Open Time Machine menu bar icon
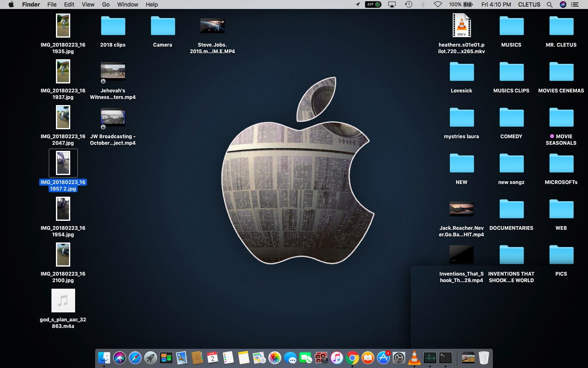Screen dimensions: 588x368 coord(408,4)
